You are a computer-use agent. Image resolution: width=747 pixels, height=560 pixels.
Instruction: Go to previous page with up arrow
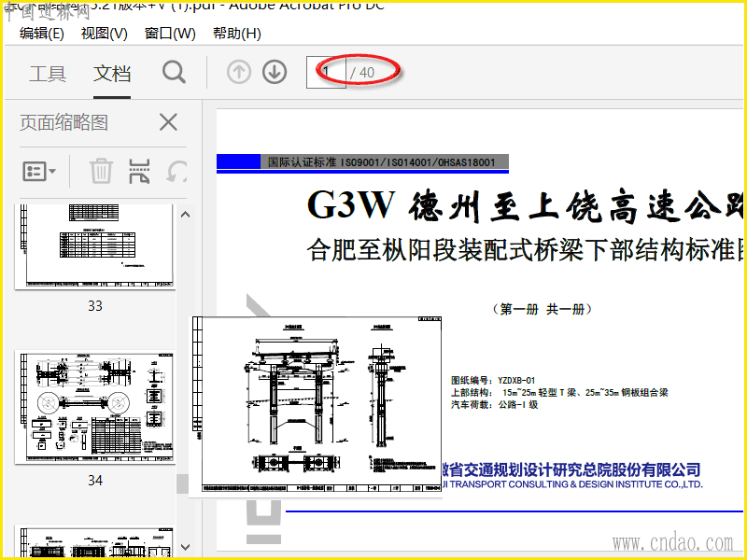click(x=239, y=73)
